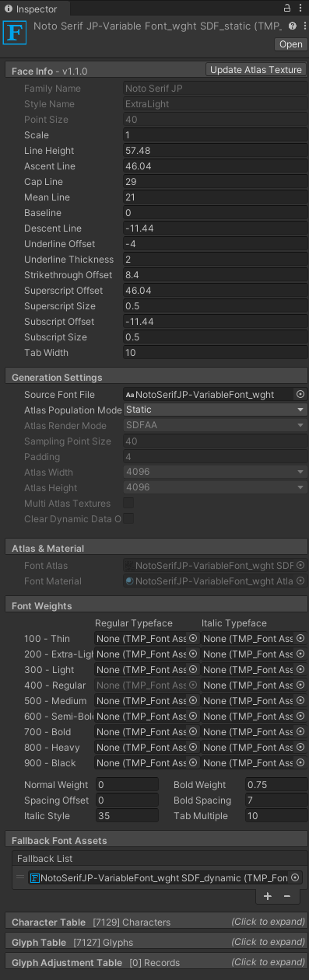The width and height of the screenshot is (309, 980).
Task: Click the Subscript Size label
Action: (x=54, y=337)
